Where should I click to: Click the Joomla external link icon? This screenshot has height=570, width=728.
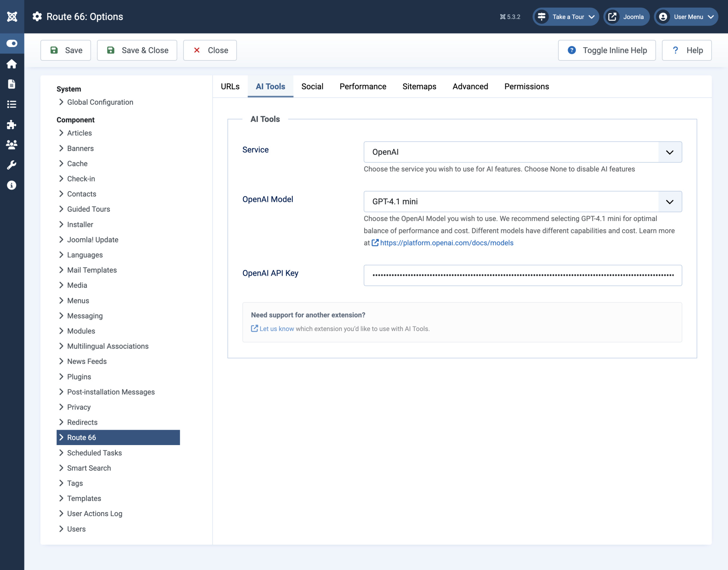click(612, 17)
